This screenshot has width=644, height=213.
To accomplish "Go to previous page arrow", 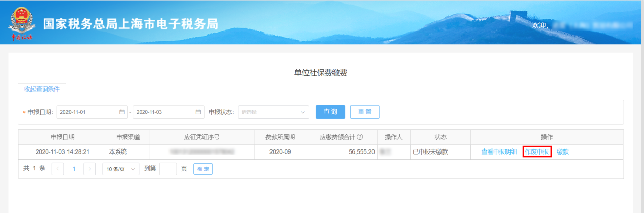I will pos(58,169).
